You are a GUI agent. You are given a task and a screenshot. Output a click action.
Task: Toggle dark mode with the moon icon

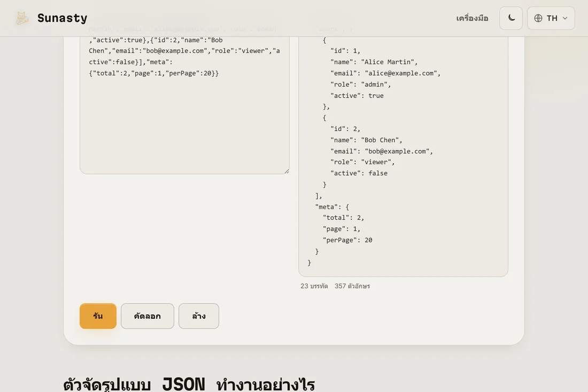pyautogui.click(x=510, y=18)
